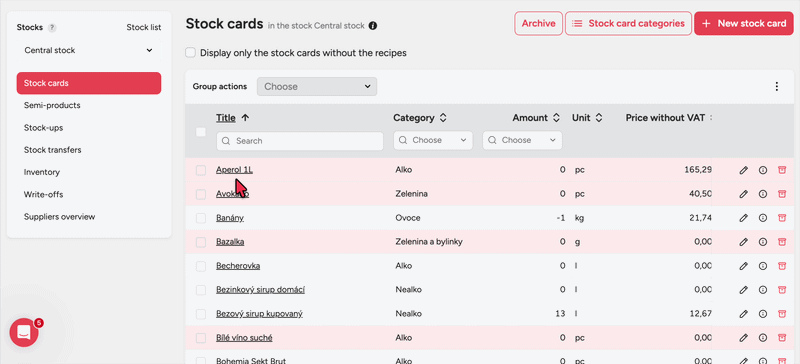Open the Group actions Choose dropdown
Viewport: 800px width, 364px height.
pos(317,87)
